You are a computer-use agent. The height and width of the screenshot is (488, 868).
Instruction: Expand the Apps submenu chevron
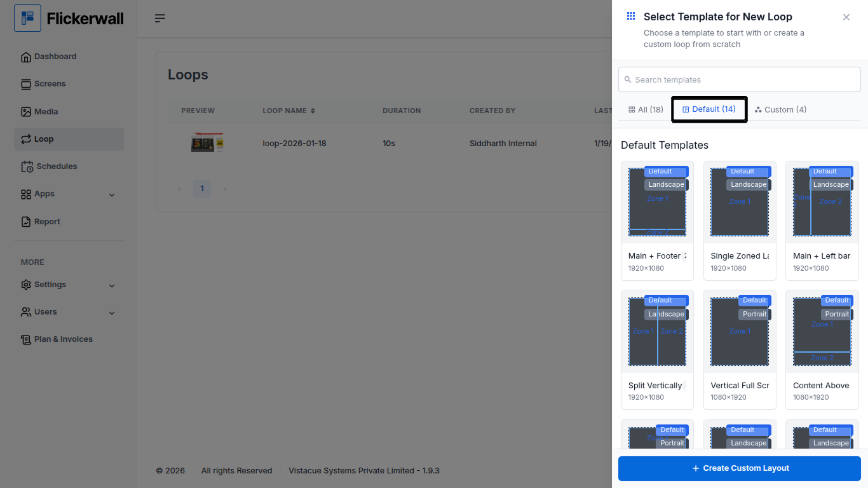tap(112, 195)
